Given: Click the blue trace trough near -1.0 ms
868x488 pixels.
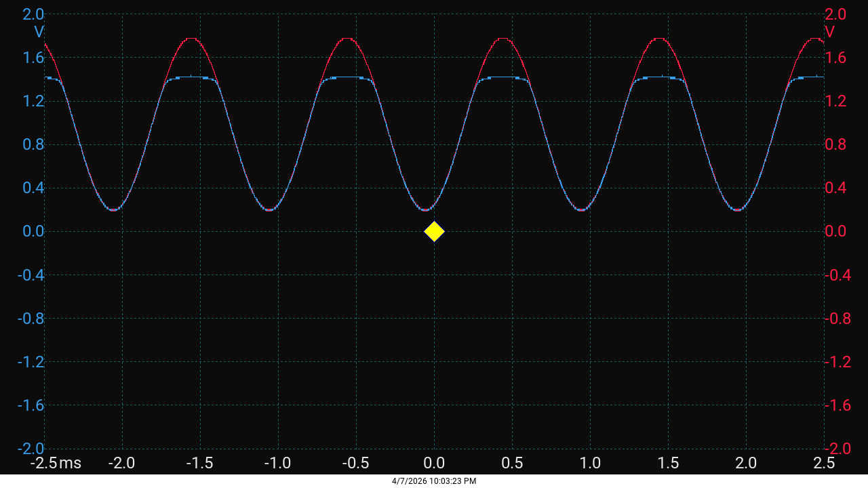Looking at the screenshot, I should point(270,209).
